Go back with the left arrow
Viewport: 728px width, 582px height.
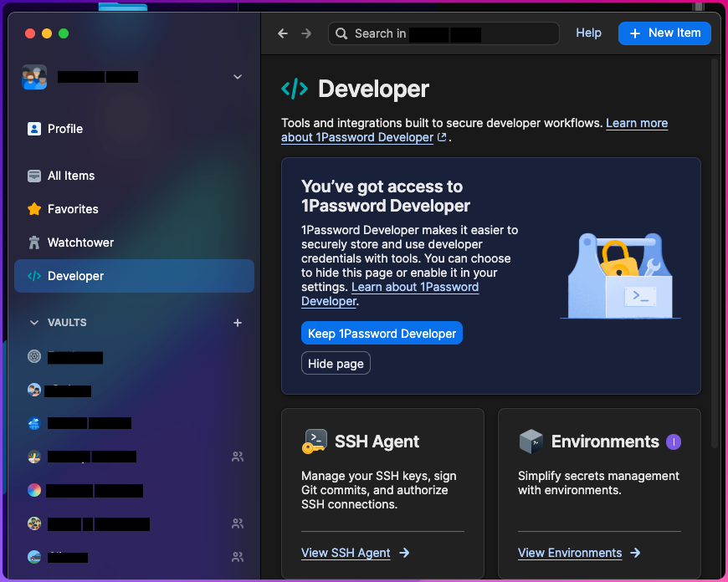pyautogui.click(x=283, y=33)
